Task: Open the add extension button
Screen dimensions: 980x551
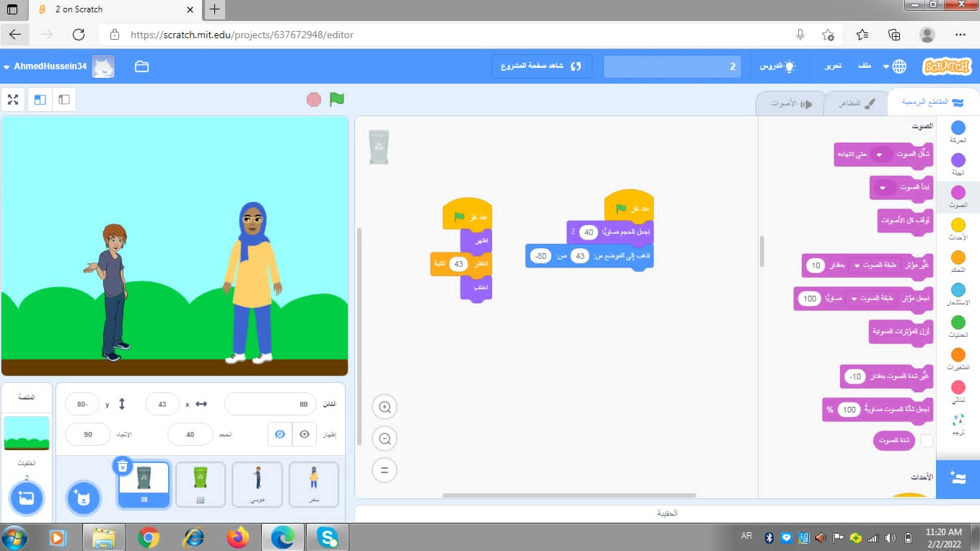Action: (958, 478)
